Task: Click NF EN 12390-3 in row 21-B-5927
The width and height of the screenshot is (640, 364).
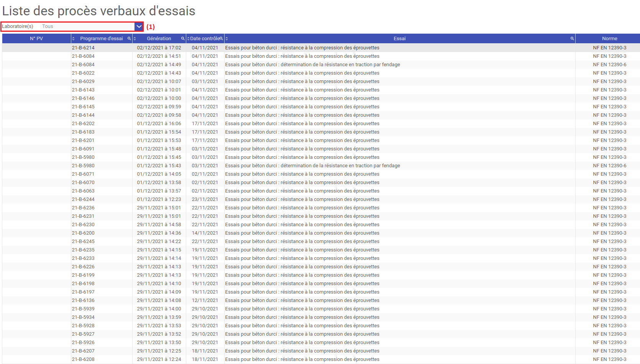Action: coord(610,334)
